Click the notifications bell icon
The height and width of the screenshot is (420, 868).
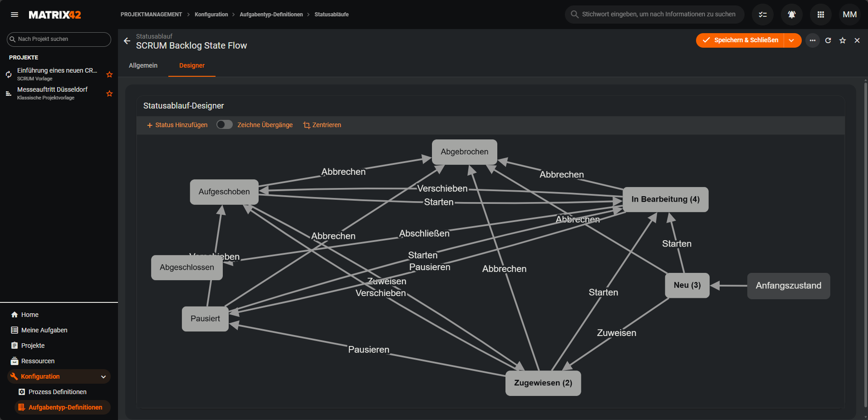coord(791,15)
